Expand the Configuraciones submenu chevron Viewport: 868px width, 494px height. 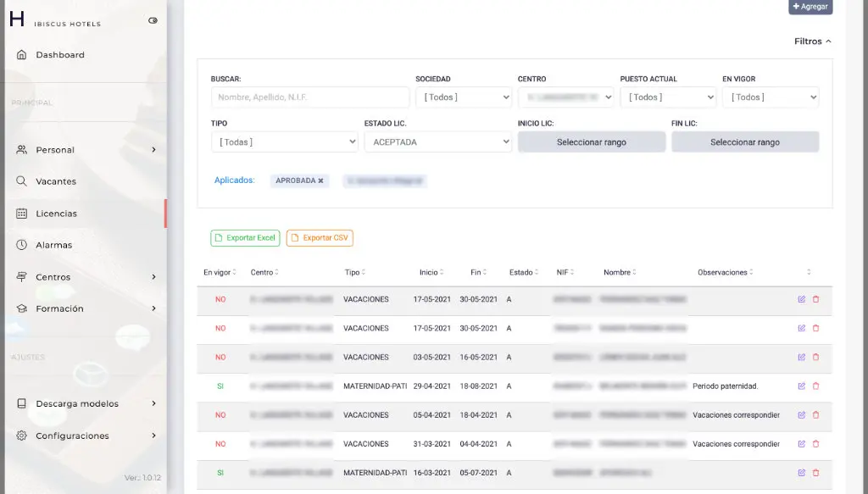coord(154,436)
